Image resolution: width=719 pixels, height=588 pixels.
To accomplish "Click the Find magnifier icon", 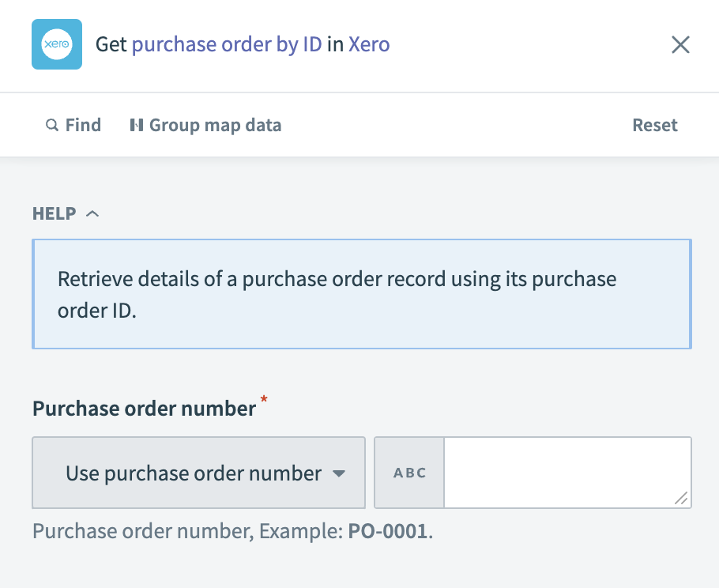I will [x=52, y=125].
